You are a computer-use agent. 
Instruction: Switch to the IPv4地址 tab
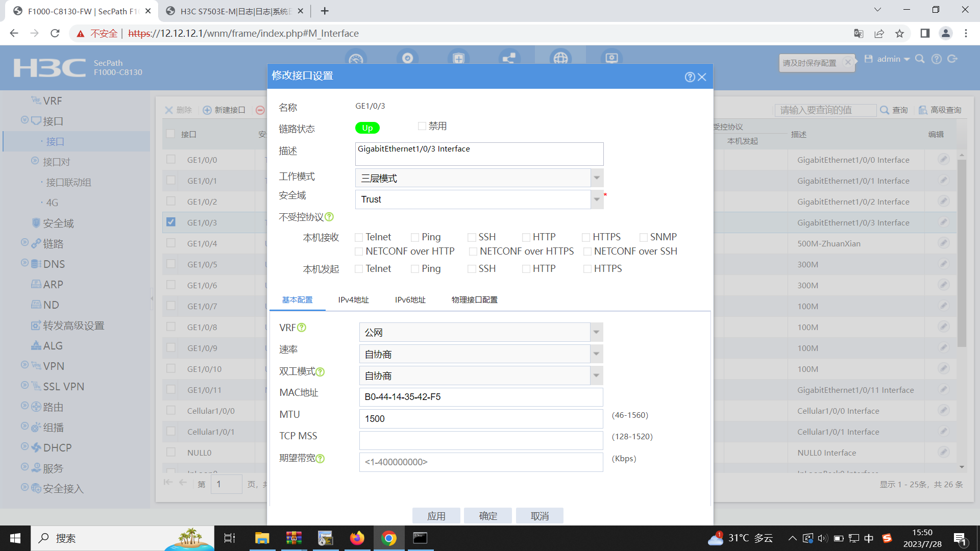click(353, 300)
